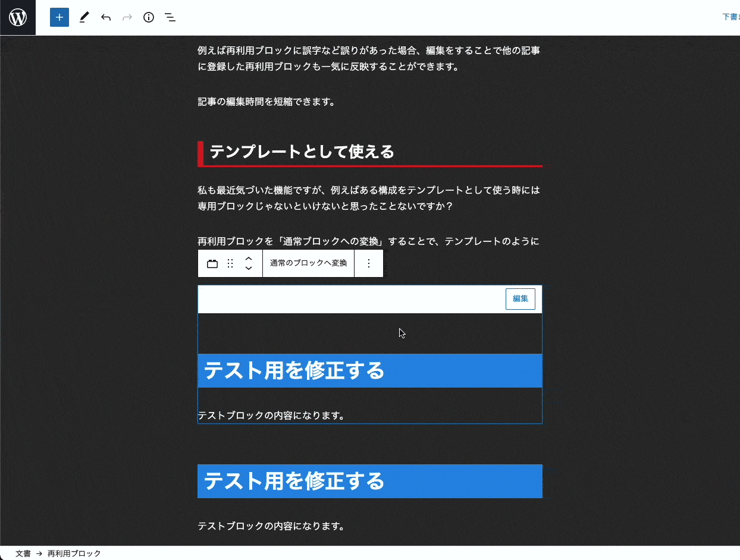
Task: Click the lower テスト用を修正する blue heading
Action: (x=294, y=481)
